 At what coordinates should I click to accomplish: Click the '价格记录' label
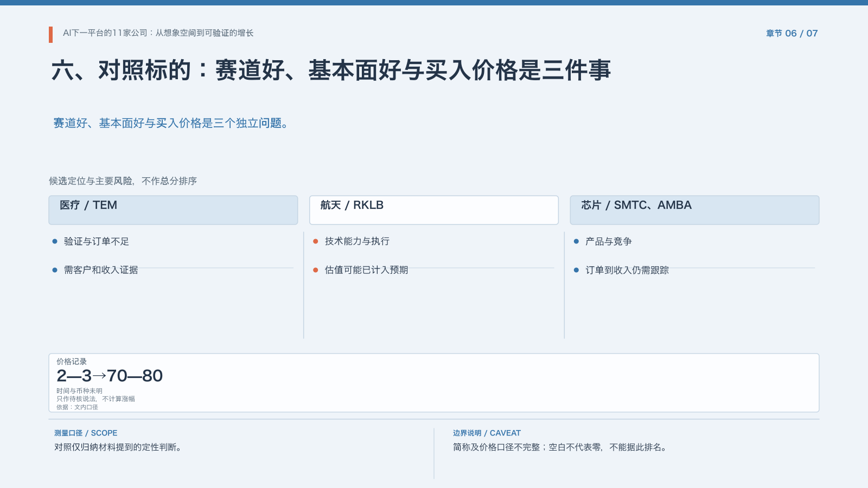(72, 362)
